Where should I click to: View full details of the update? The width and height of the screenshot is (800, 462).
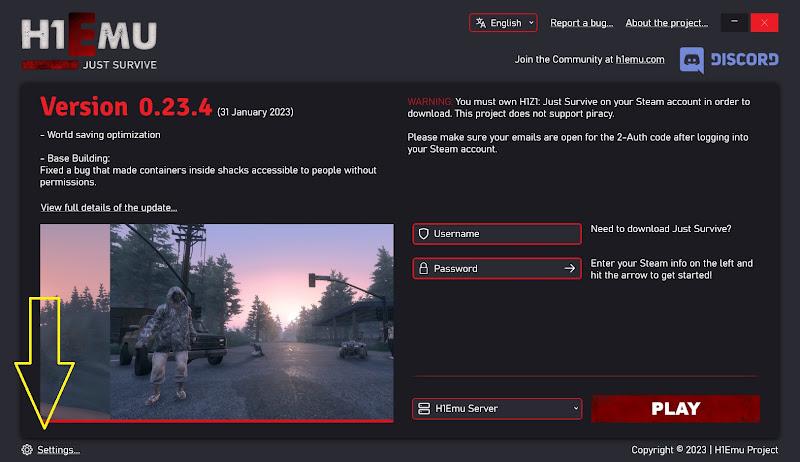click(109, 208)
